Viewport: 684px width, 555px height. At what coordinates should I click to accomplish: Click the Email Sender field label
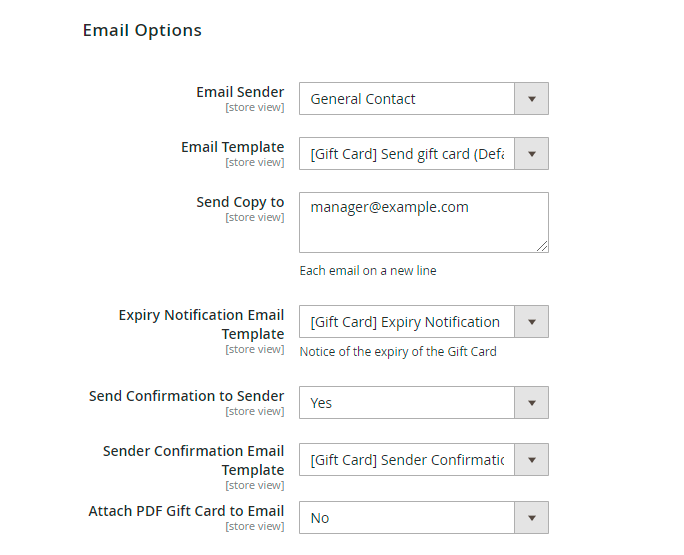[x=240, y=92]
